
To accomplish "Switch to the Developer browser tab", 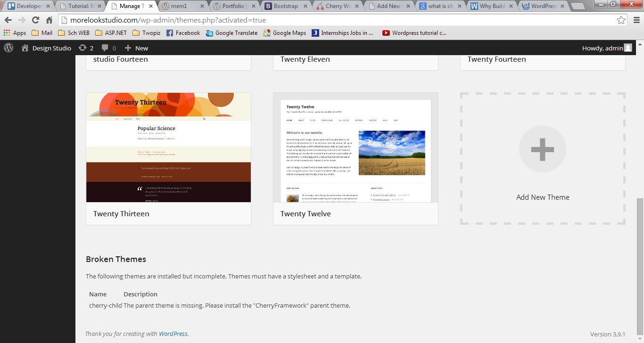I will click(29, 6).
